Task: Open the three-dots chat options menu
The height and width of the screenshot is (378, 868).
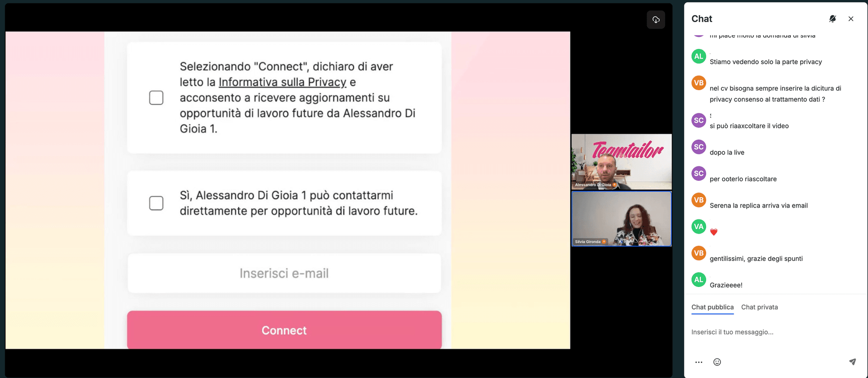Action: pos(698,362)
